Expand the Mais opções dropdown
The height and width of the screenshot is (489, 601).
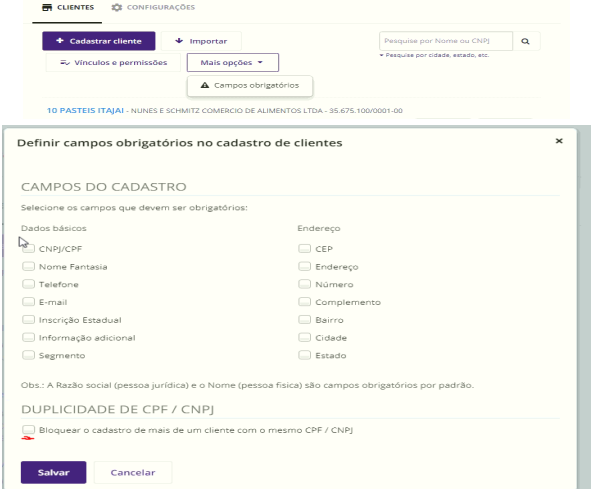click(x=233, y=62)
